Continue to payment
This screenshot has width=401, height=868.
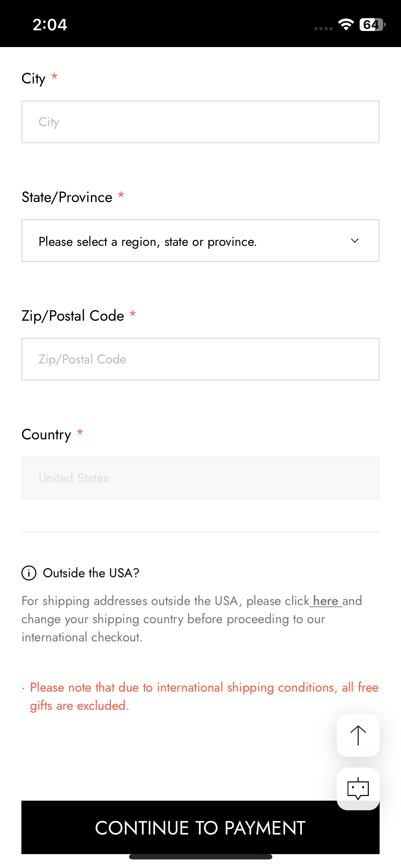pyautogui.click(x=200, y=827)
